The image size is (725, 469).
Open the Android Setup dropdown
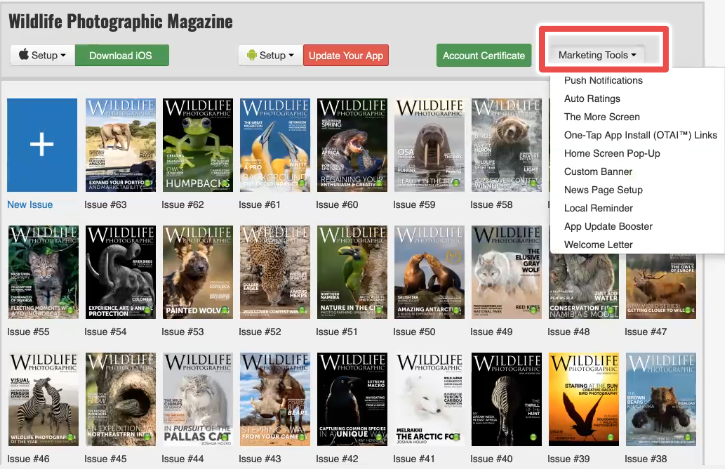coord(270,55)
